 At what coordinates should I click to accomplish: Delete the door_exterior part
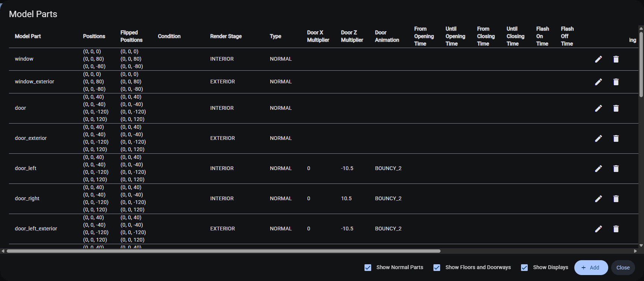(616, 138)
